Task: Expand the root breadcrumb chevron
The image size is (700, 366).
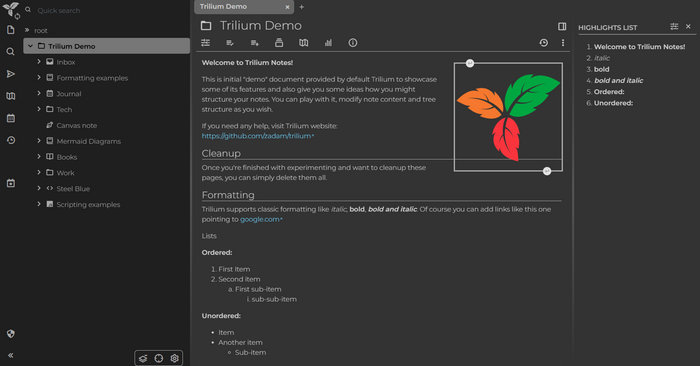Action: (27, 30)
